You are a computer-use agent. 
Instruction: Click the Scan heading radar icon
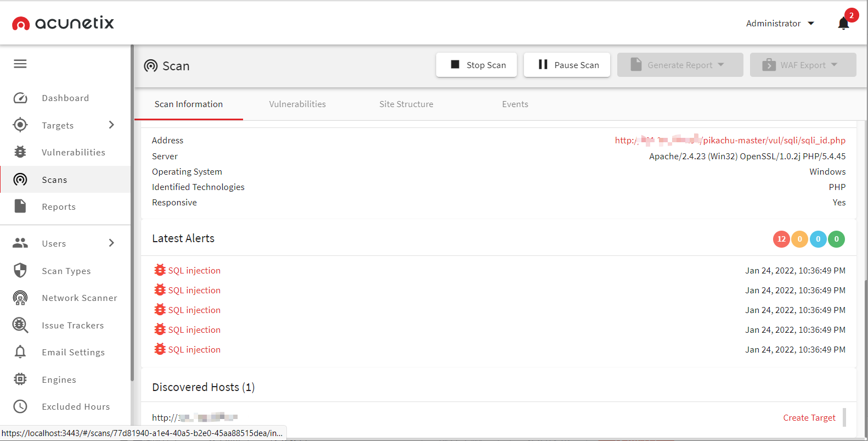tap(150, 66)
